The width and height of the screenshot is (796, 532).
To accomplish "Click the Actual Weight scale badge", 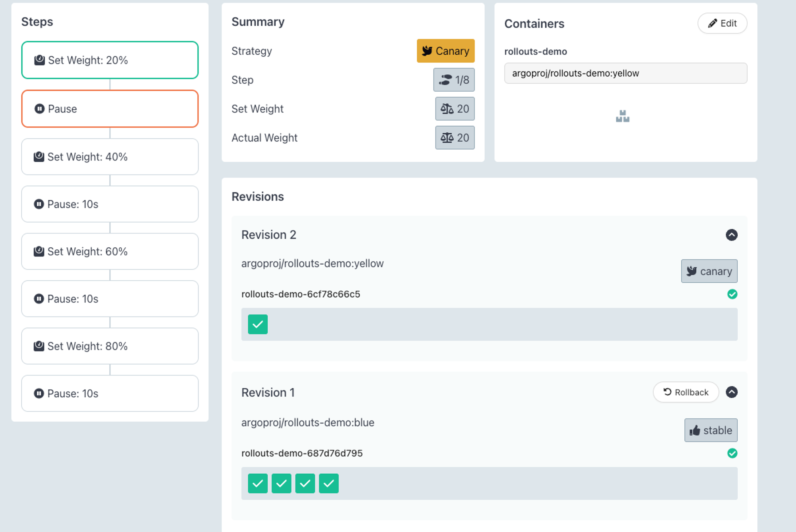I will point(455,138).
